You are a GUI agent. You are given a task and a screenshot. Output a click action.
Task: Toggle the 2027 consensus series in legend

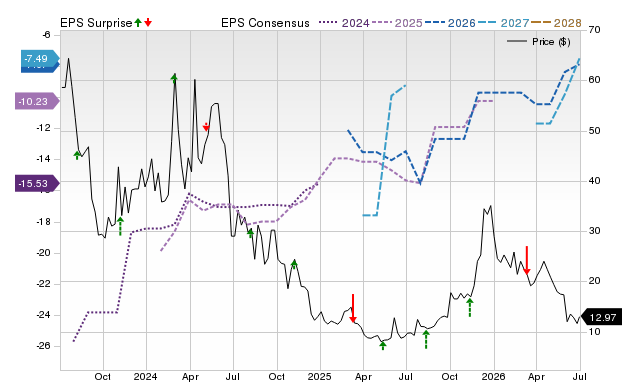pos(503,23)
